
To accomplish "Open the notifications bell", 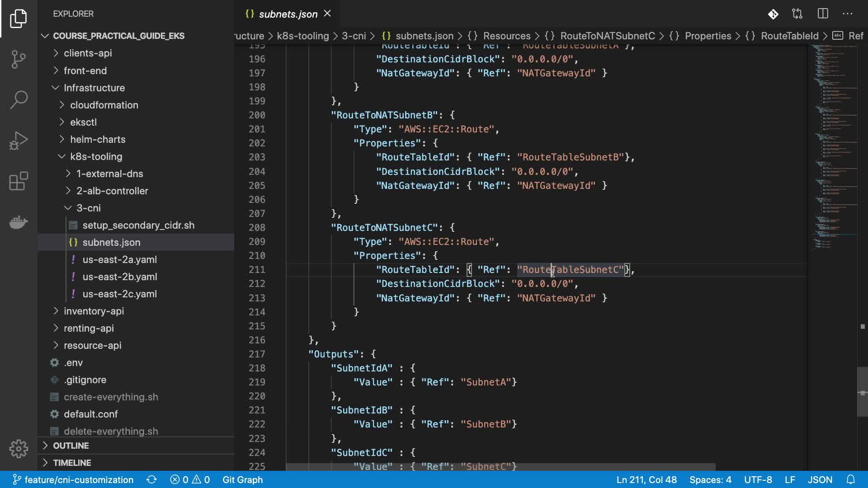I will coord(851,480).
